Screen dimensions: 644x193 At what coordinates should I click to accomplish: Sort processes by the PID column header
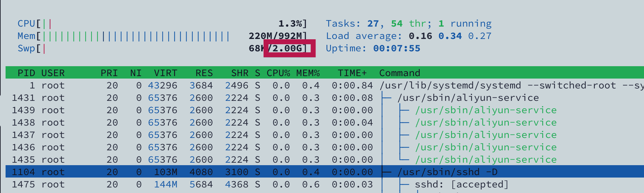pyautogui.click(x=26, y=73)
